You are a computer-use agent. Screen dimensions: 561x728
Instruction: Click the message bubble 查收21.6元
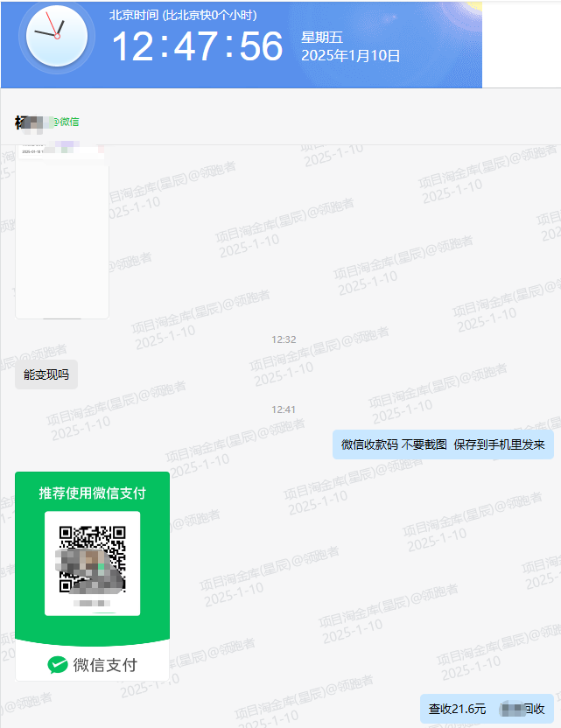pyautogui.click(x=487, y=709)
